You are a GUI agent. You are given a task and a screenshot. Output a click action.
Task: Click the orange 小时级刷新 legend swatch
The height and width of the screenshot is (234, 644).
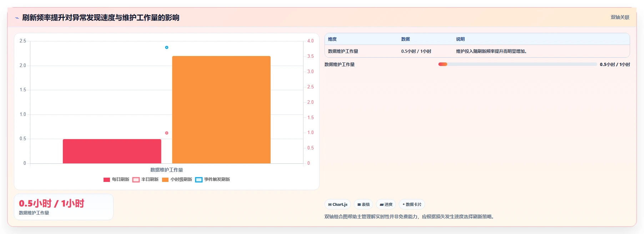click(165, 180)
